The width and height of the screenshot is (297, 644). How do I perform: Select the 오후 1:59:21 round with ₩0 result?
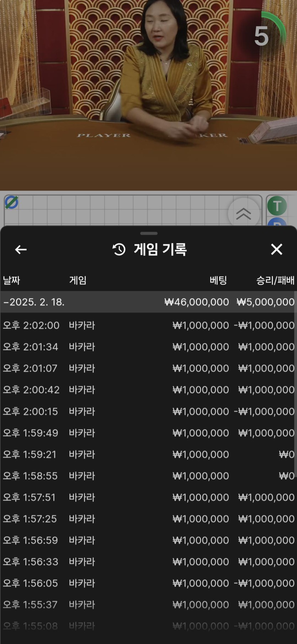click(x=148, y=454)
